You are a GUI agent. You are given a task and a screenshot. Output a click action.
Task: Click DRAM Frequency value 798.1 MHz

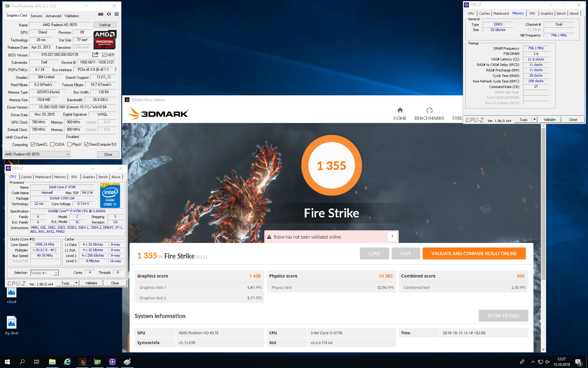coord(536,48)
